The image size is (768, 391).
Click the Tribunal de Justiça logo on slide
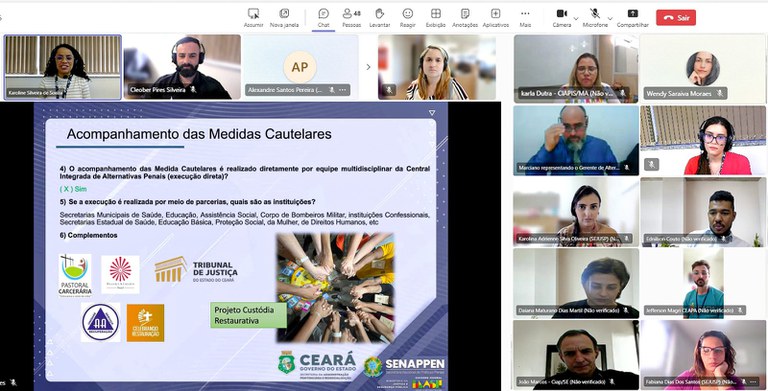196,270
